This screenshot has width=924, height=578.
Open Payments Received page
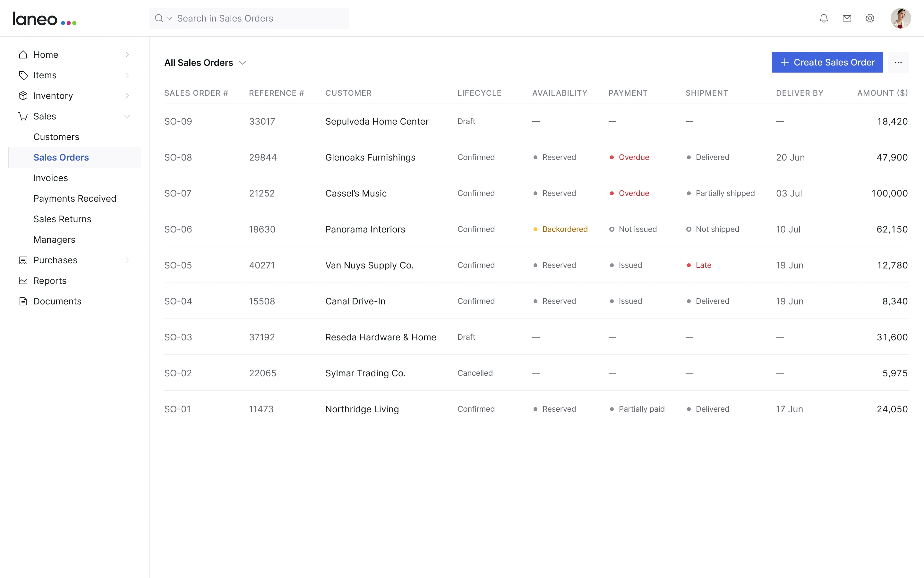75,198
